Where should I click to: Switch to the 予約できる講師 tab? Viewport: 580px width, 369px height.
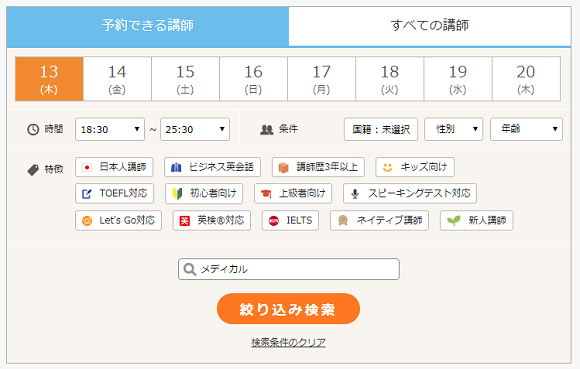coord(148,26)
